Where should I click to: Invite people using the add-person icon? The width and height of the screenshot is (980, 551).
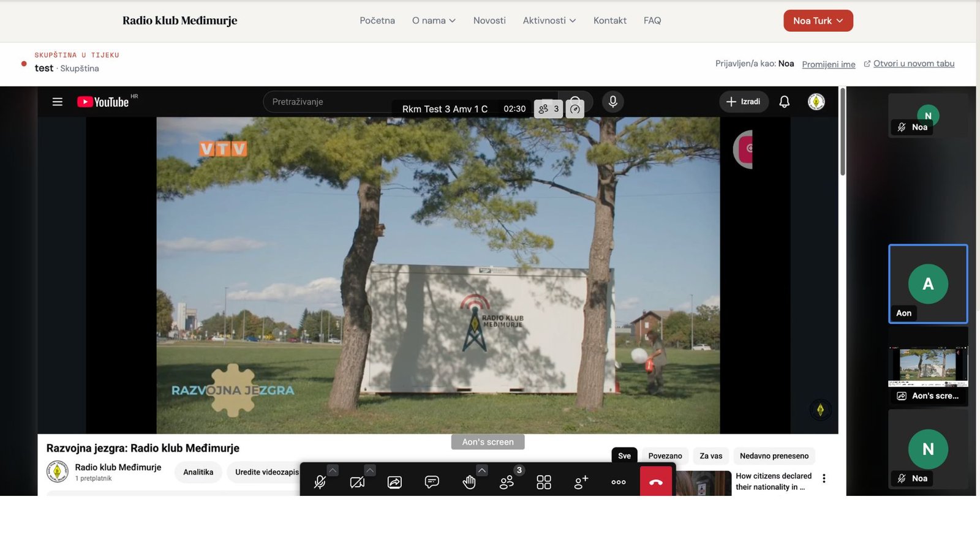click(581, 482)
